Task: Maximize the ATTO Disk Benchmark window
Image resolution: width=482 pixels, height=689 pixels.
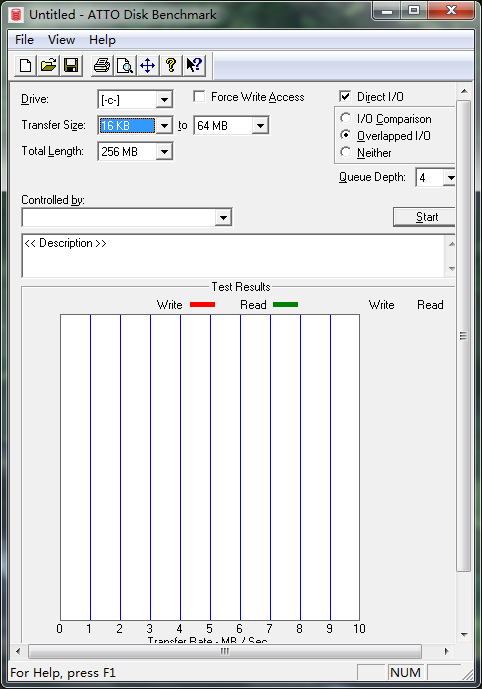Action: 414,11
